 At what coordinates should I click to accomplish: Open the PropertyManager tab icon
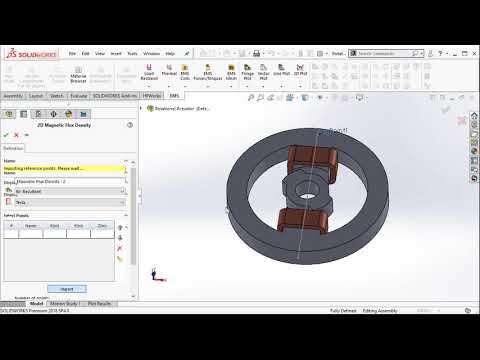[24, 114]
